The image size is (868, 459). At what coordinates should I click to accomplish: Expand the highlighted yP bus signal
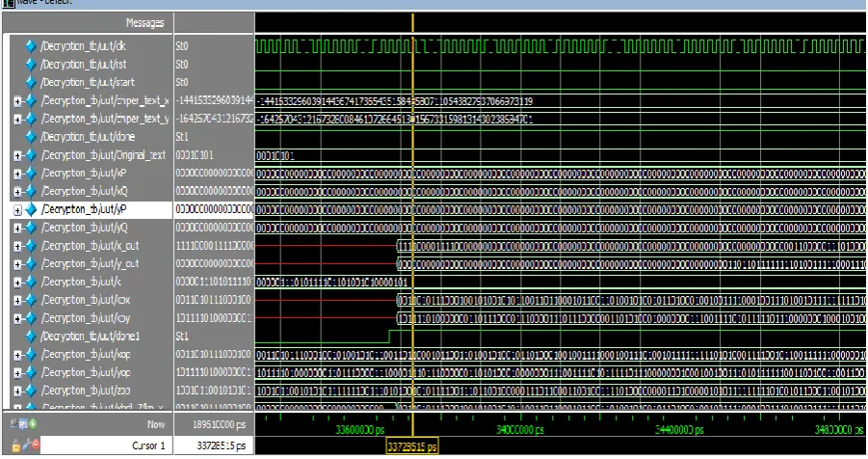pyautogui.click(x=17, y=210)
